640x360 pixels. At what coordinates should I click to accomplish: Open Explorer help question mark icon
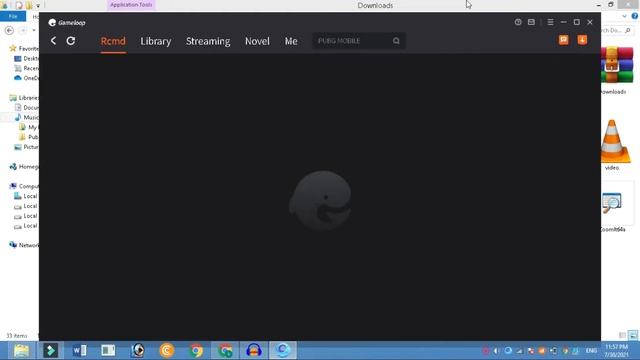click(x=635, y=16)
